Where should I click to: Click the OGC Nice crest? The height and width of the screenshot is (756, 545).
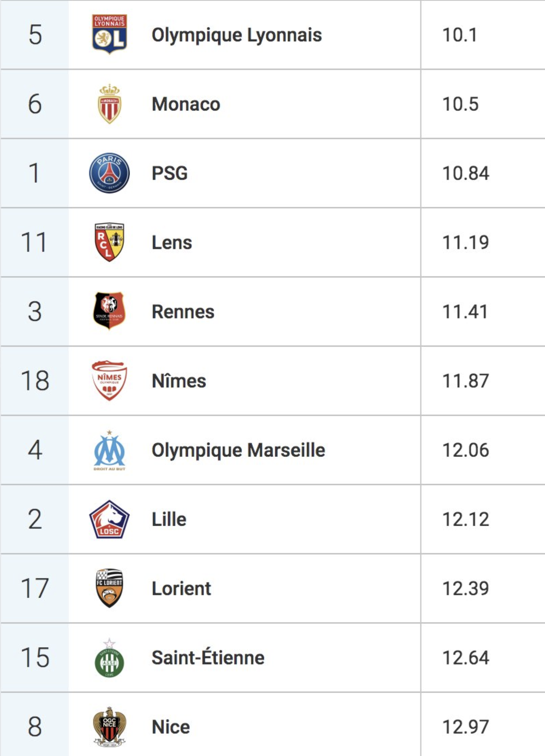(109, 727)
